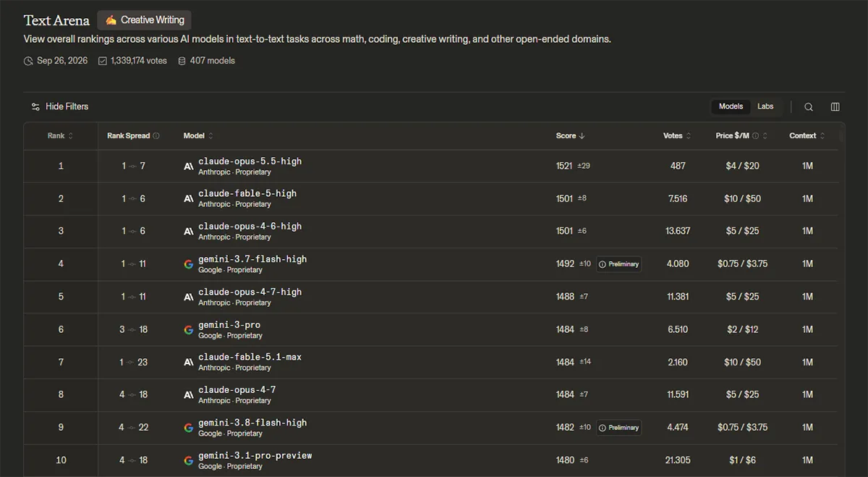Open the gemini-3.1-pro-preview model link

[x=255, y=456]
